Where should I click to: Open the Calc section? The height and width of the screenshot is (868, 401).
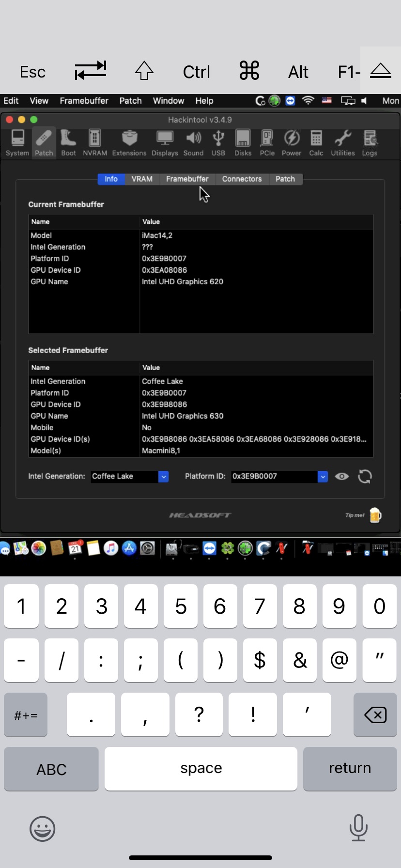(x=316, y=143)
